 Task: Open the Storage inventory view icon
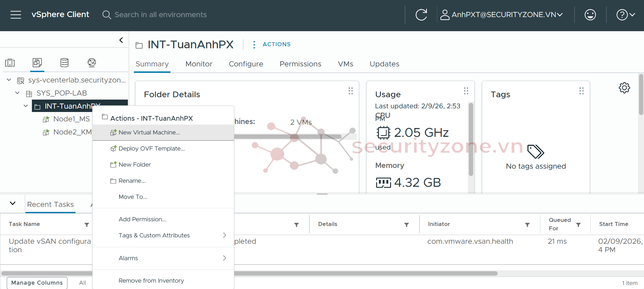pos(64,63)
